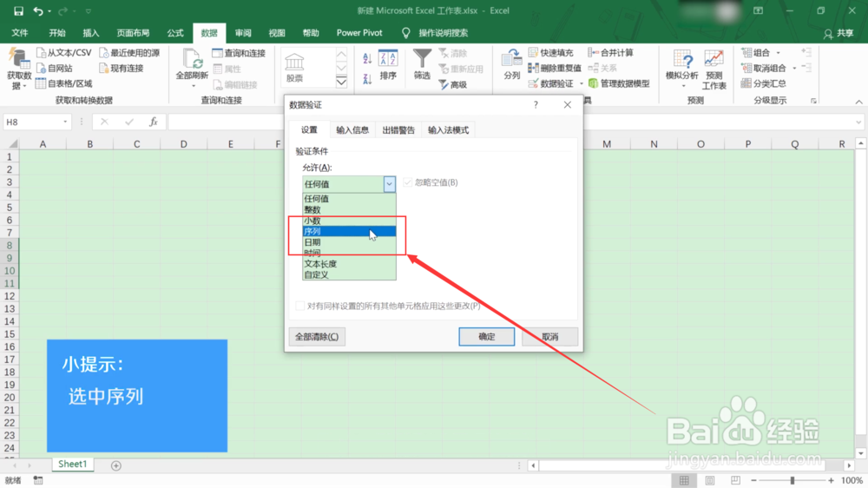Image resolution: width=868 pixels, height=488 pixels.
Task: Click the dialog help question mark
Action: pyautogui.click(x=536, y=105)
